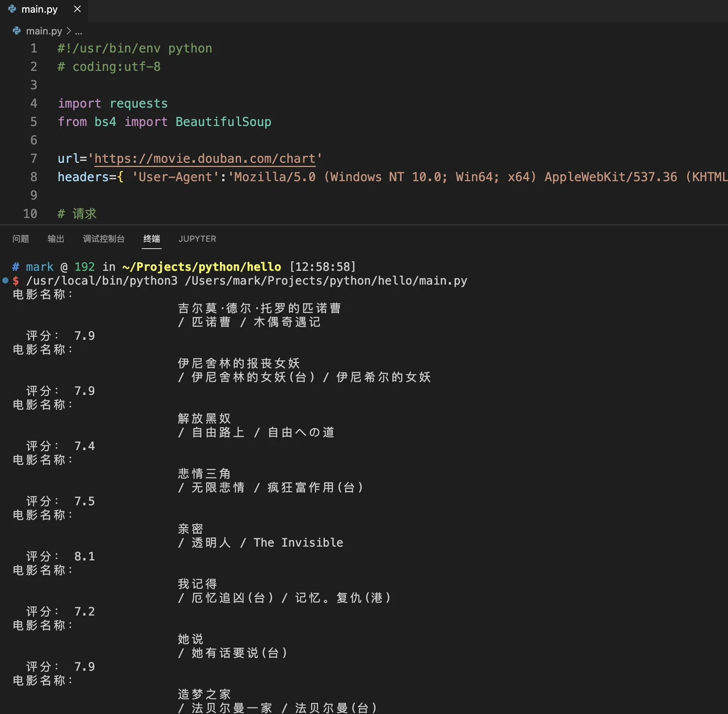Switch to the JUPYTER panel tab

point(197,239)
